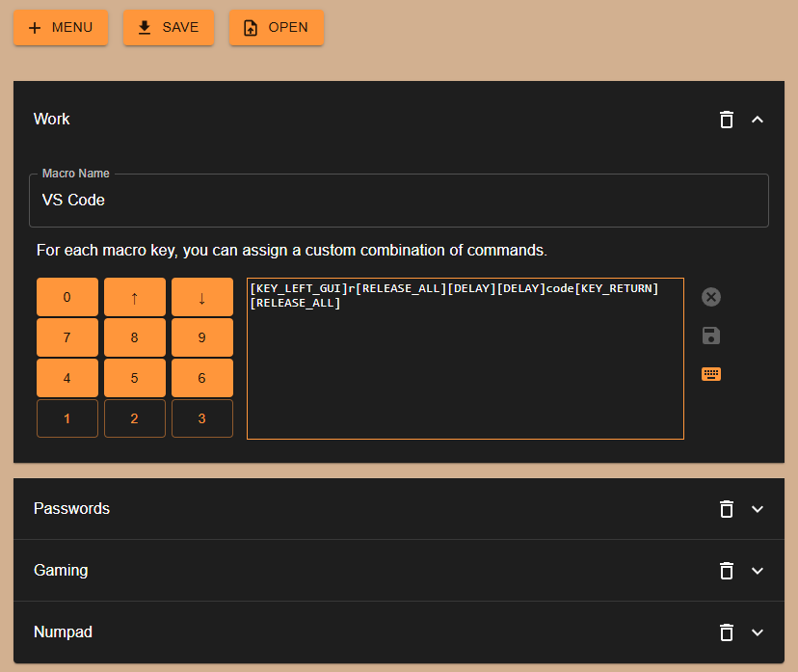Screen dimensions: 798x672
Task: Select macro key 0
Action: 67,297
